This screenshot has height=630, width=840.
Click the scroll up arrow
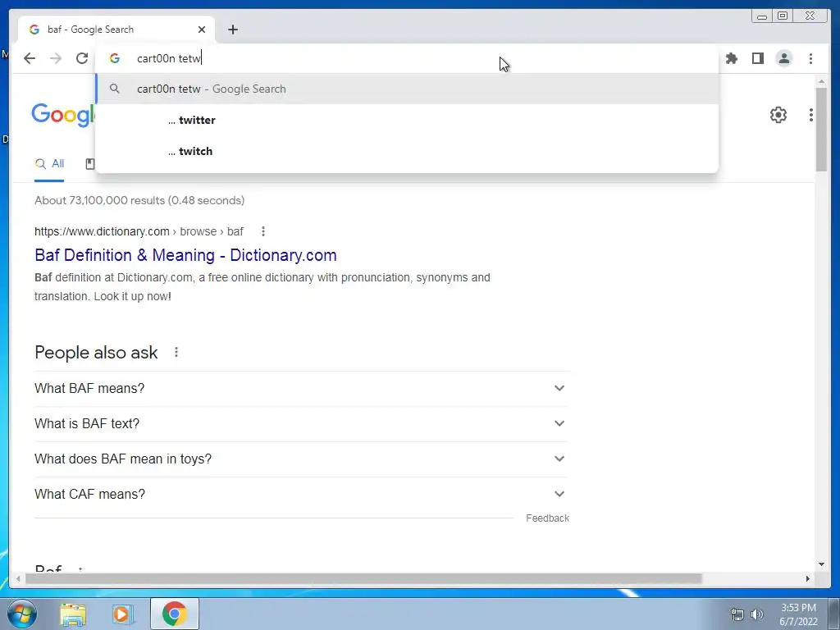click(x=821, y=81)
